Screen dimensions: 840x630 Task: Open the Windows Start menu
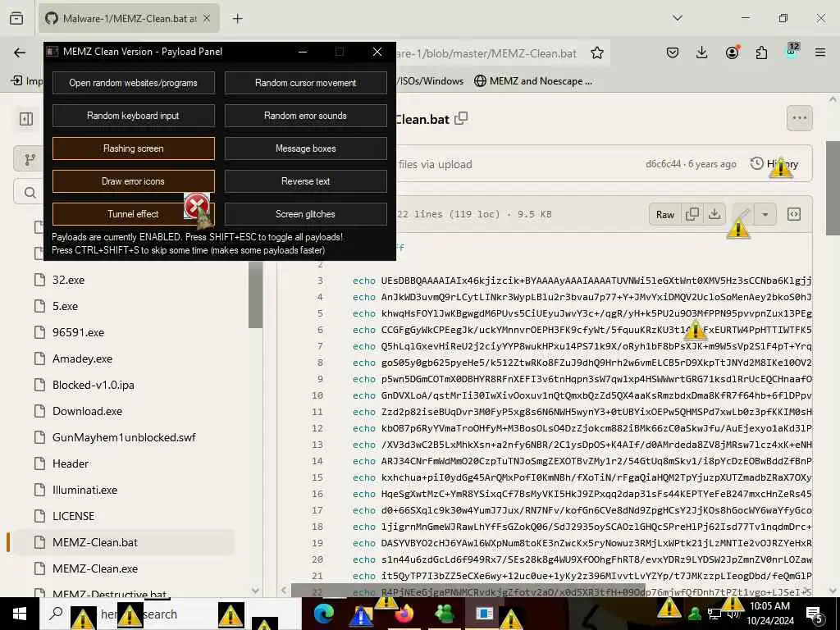click(20, 614)
